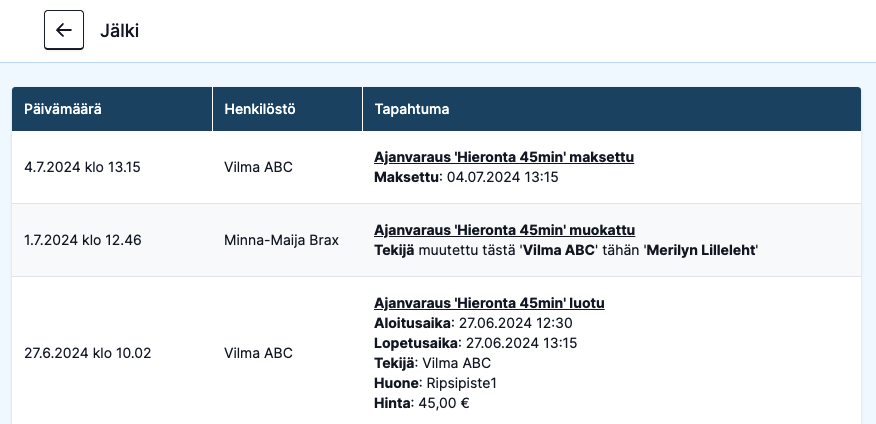
Task: Click Minna-Maija Brax staff cell
Action: 282,240
